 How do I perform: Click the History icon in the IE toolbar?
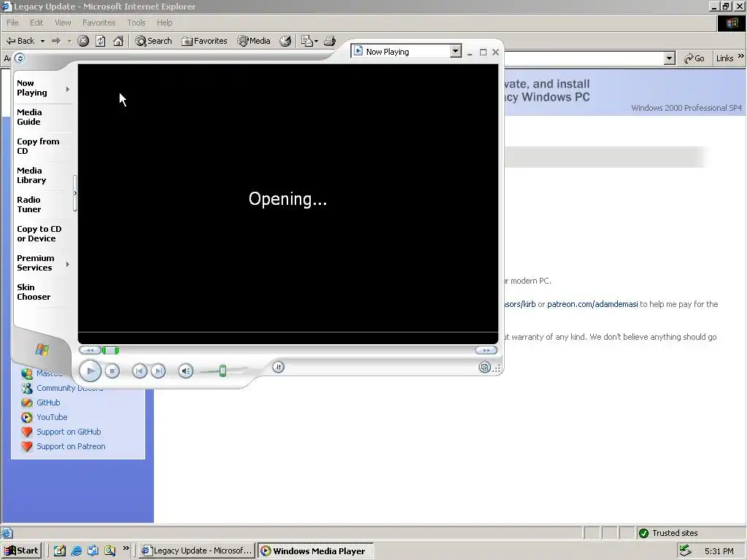(x=285, y=41)
